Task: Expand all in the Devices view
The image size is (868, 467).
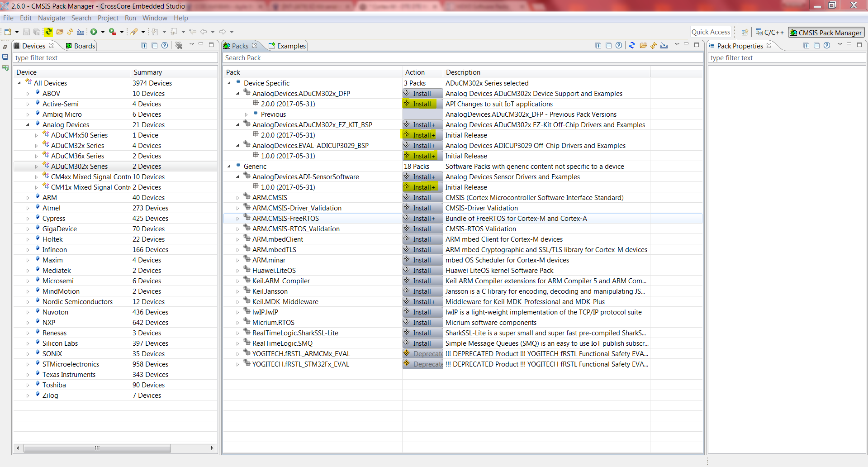Action: point(144,46)
